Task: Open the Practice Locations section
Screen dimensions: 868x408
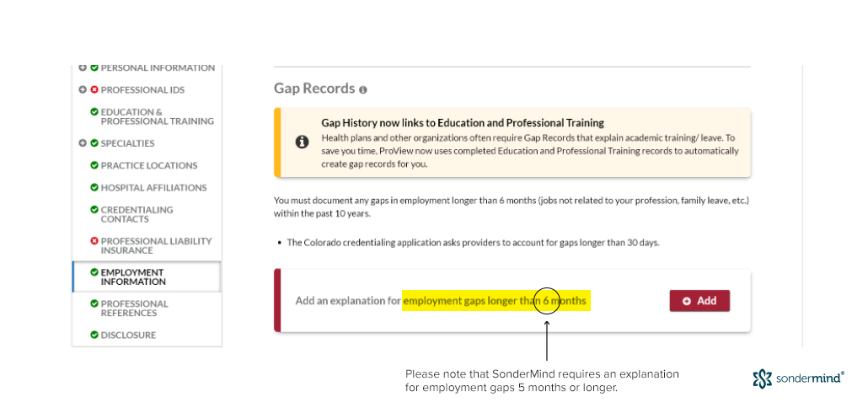Action: click(x=149, y=165)
